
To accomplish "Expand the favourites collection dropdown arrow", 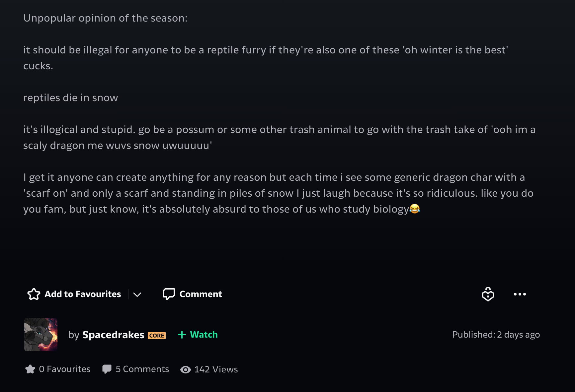I will pyautogui.click(x=137, y=294).
